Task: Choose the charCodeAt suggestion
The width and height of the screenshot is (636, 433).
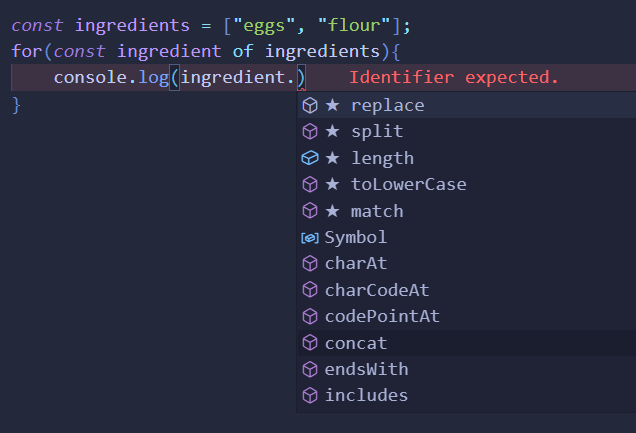Action: pyautogui.click(x=467, y=290)
